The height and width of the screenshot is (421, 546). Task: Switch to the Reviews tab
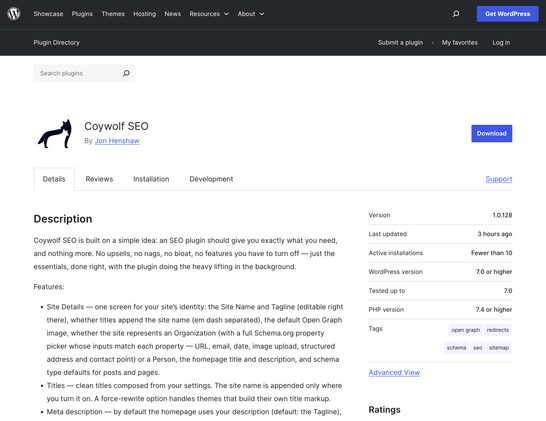99,179
